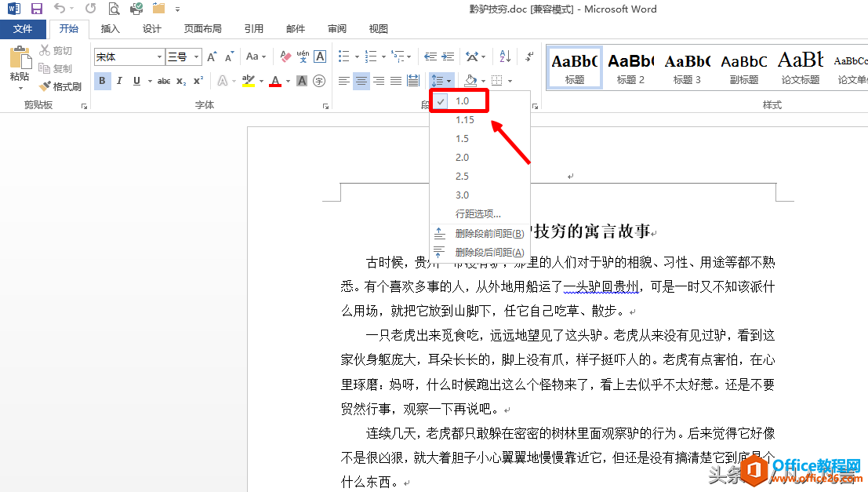The width and height of the screenshot is (868, 492).
Task: Apply subscript formatting
Action: 181,82
